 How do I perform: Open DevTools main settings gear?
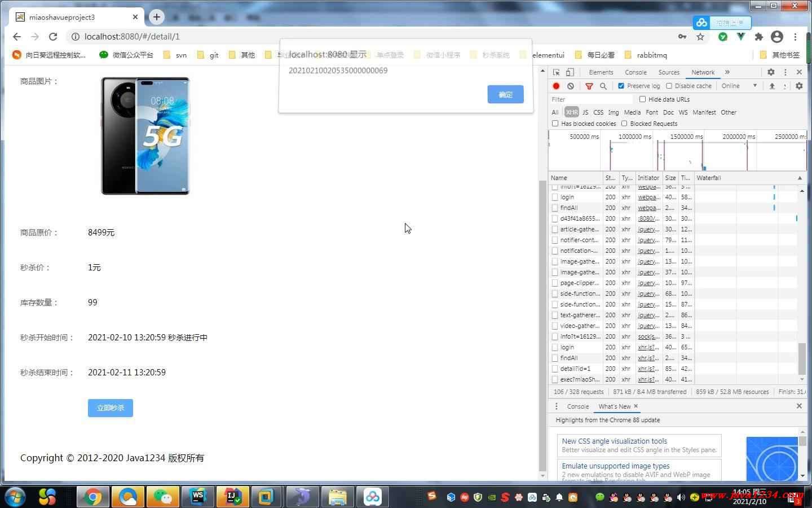coord(771,72)
